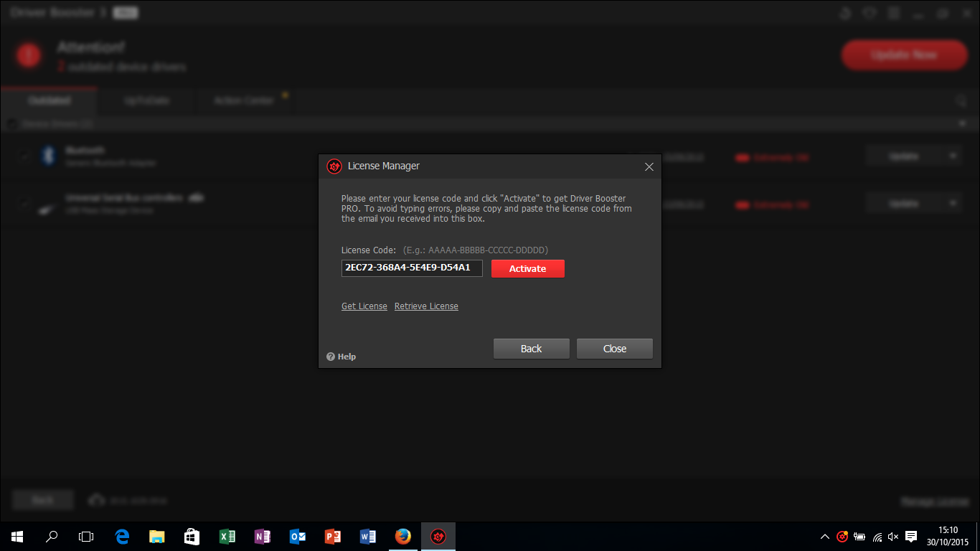Switch to the Outdated tab
This screenshot has width=980, height=551.
point(50,100)
